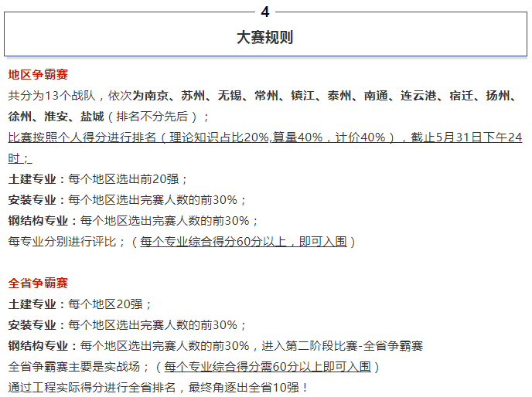Click the 大赛规则 title header
The image size is (532, 397).
(265, 37)
